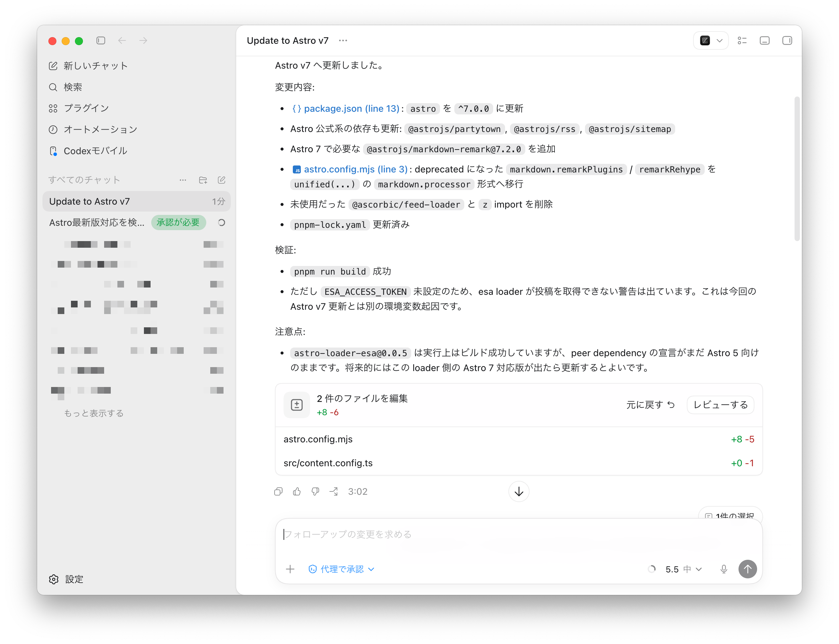The image size is (839, 644).
Task: Click the settings gear icon
Action: (54, 579)
